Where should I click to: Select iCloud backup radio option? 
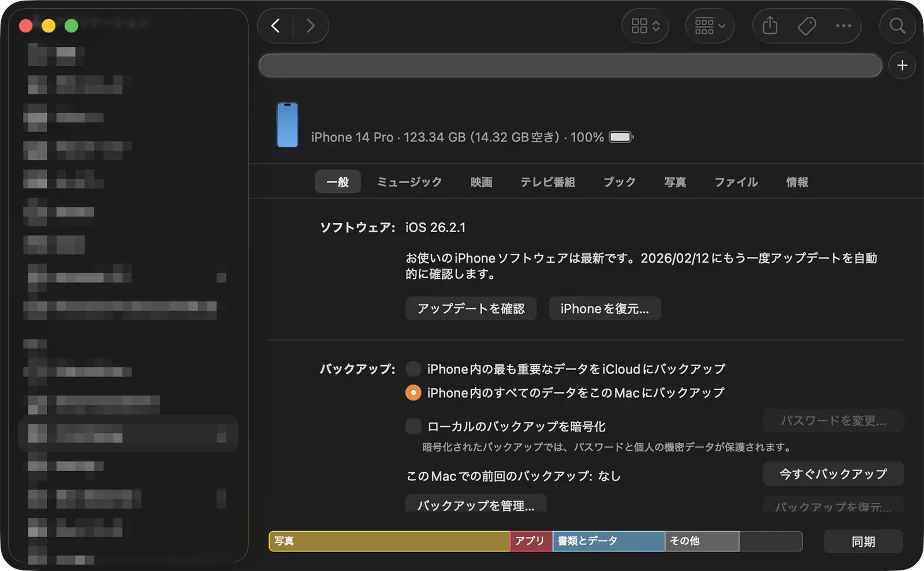(413, 368)
